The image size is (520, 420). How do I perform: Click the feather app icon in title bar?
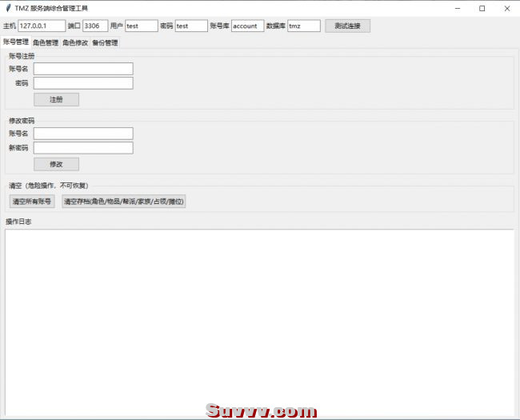[8, 8]
